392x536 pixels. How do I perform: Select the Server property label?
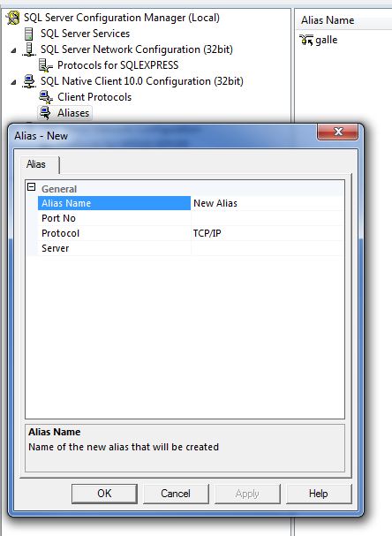coord(56,248)
